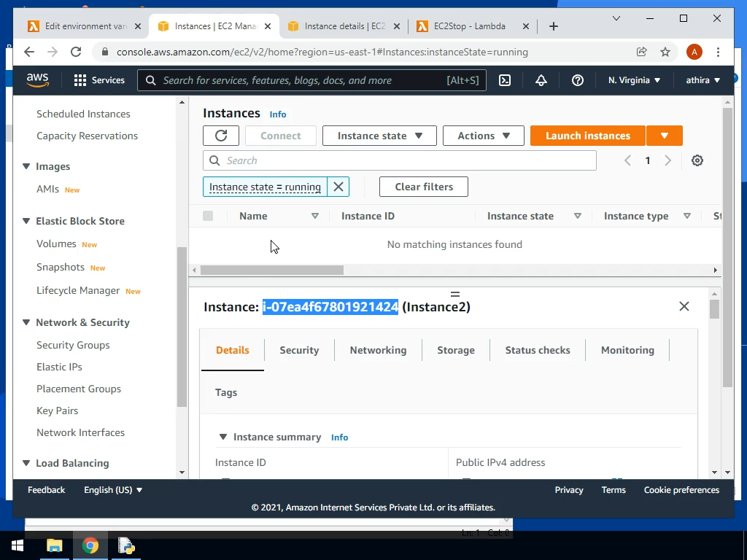
Task: Open table preferences gear icon
Action: [697, 160]
